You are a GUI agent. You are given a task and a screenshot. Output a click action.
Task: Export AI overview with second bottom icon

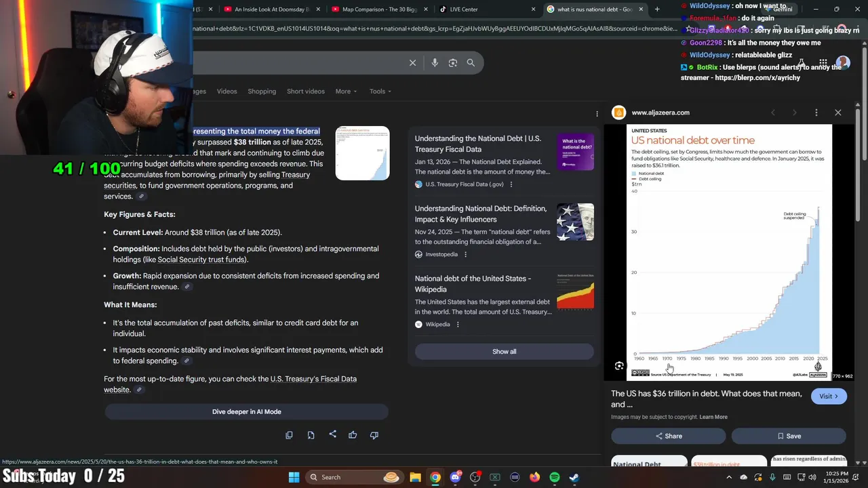tap(311, 435)
